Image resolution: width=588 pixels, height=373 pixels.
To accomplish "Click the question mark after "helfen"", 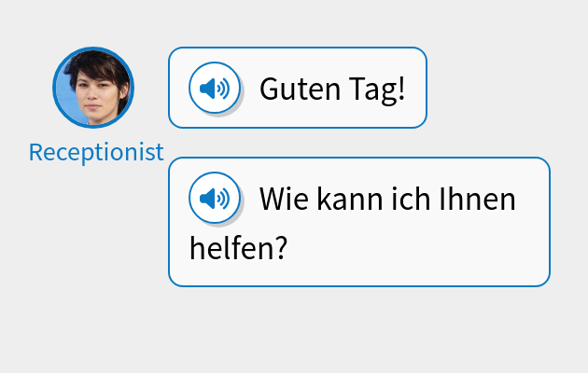I will click(279, 248).
